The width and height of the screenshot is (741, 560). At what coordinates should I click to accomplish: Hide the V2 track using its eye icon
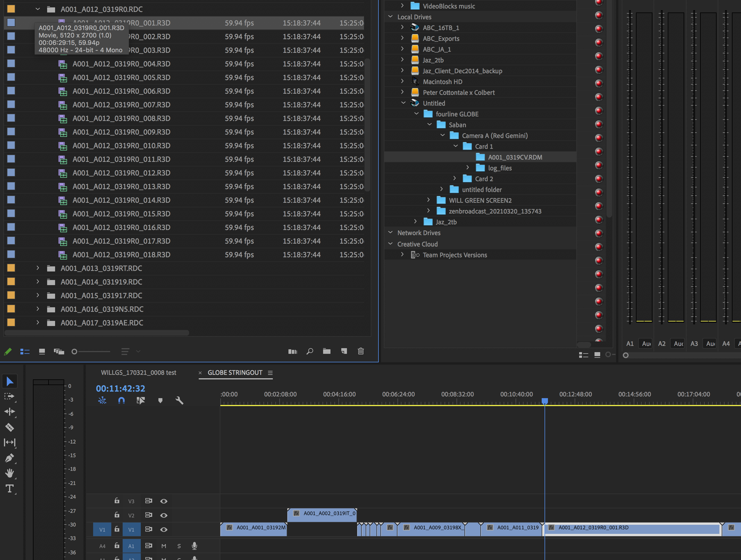pyautogui.click(x=164, y=515)
